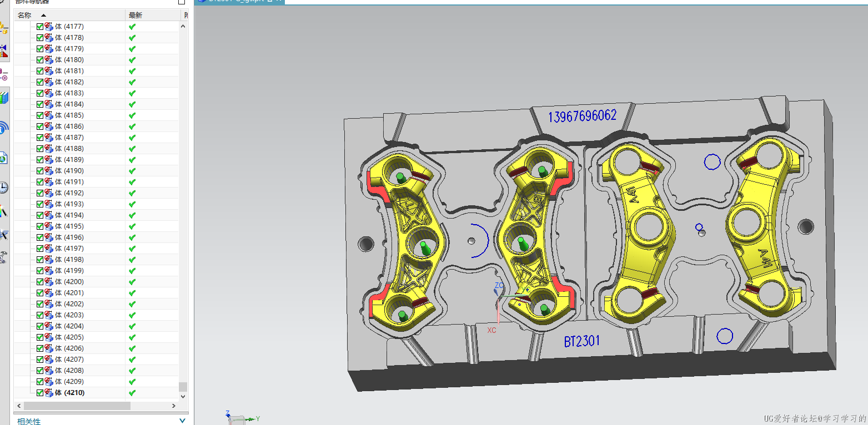Open the Process Studio sidebar icon
868x425 pixels.
4,234
